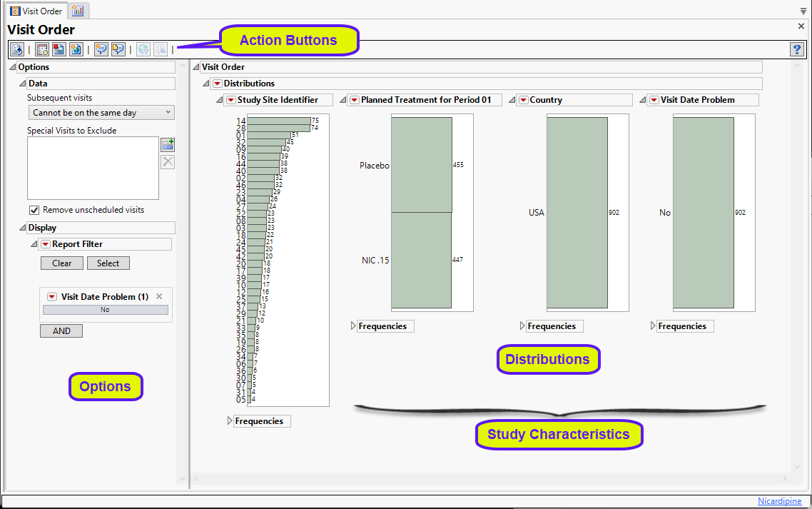Image resolution: width=812 pixels, height=509 pixels.
Task: Click the leftmost document-arrow action button in the toolbar
Action: pyautogui.click(x=17, y=49)
